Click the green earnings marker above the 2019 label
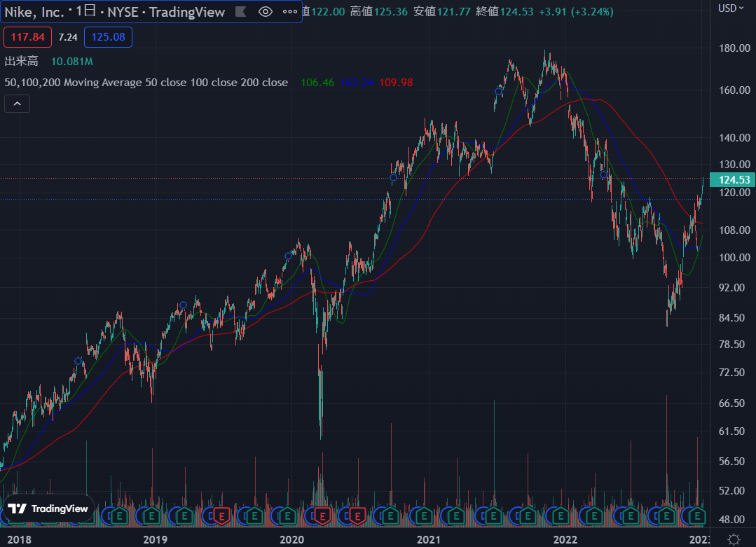756x547 pixels. tap(152, 517)
